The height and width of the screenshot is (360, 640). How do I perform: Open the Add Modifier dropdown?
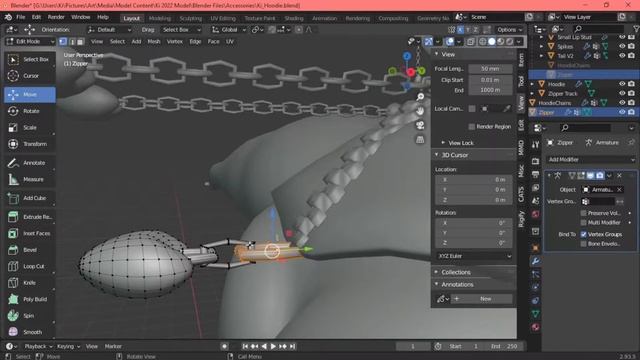[591, 160]
